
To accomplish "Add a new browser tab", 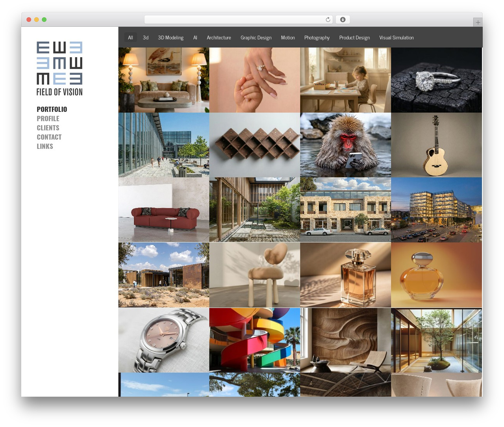I will click(x=478, y=22).
